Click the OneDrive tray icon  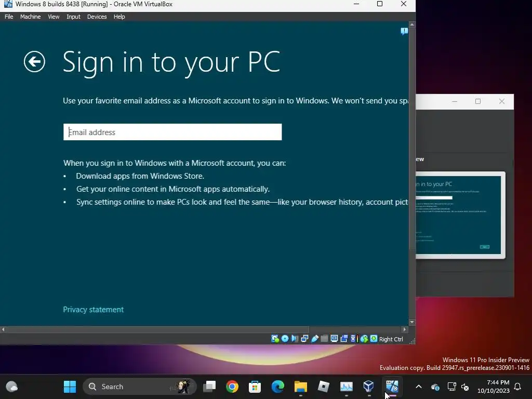click(435, 387)
